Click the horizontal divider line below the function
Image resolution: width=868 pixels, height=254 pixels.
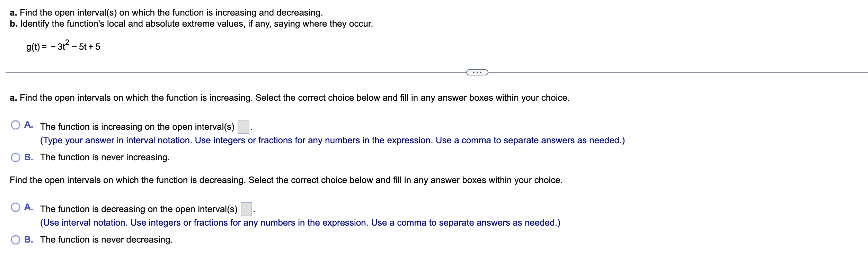[208, 72]
